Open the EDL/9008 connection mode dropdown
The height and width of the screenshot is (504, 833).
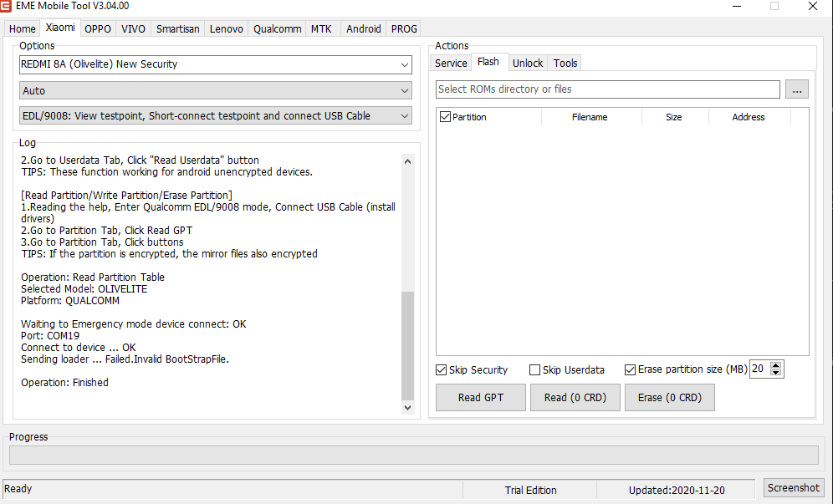coord(216,116)
